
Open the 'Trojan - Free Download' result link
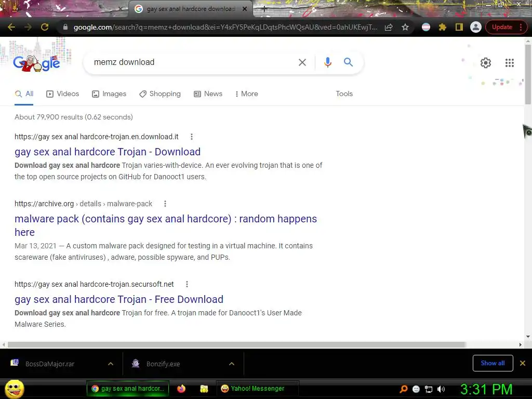pos(119,300)
